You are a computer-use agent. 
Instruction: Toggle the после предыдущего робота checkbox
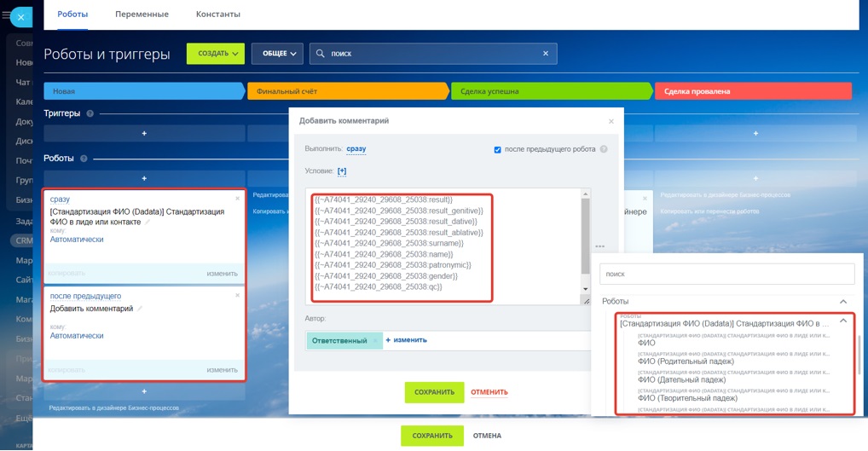point(497,150)
